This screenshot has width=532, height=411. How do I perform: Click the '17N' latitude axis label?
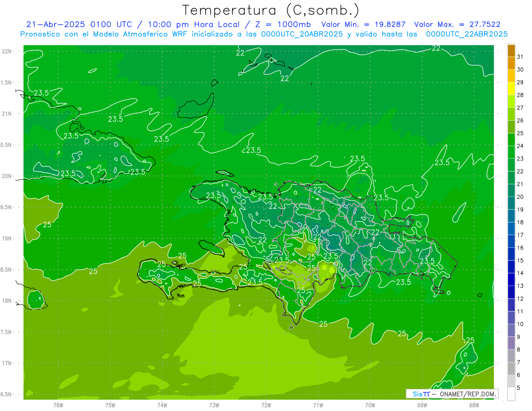[8, 363]
